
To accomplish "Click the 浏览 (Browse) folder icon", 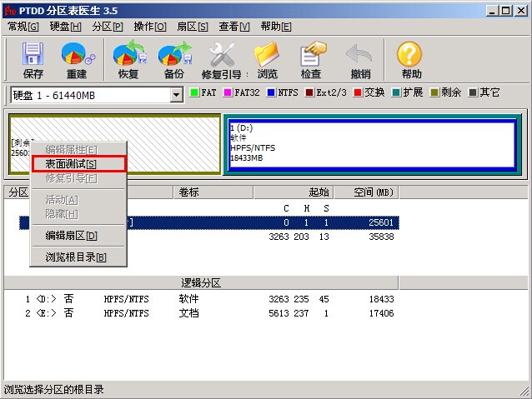I will (x=267, y=60).
